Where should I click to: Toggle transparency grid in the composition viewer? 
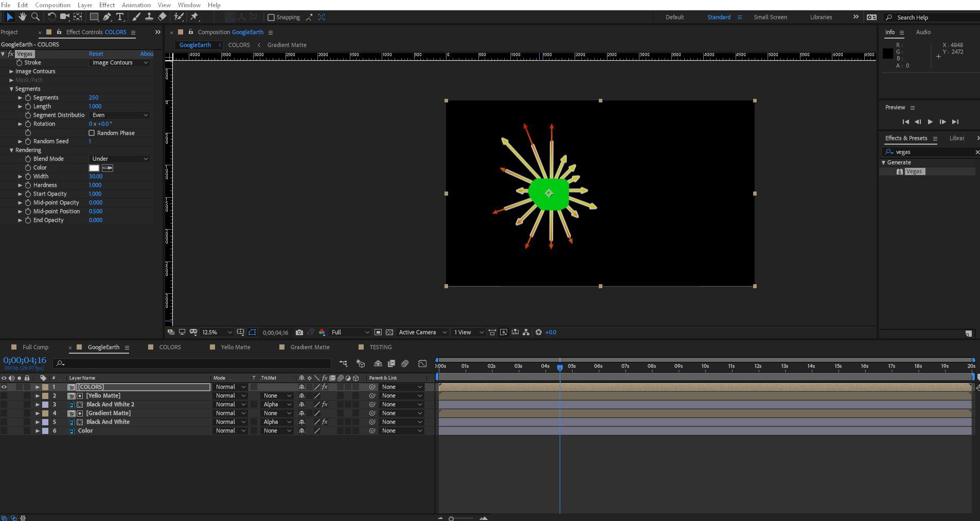[x=389, y=332]
